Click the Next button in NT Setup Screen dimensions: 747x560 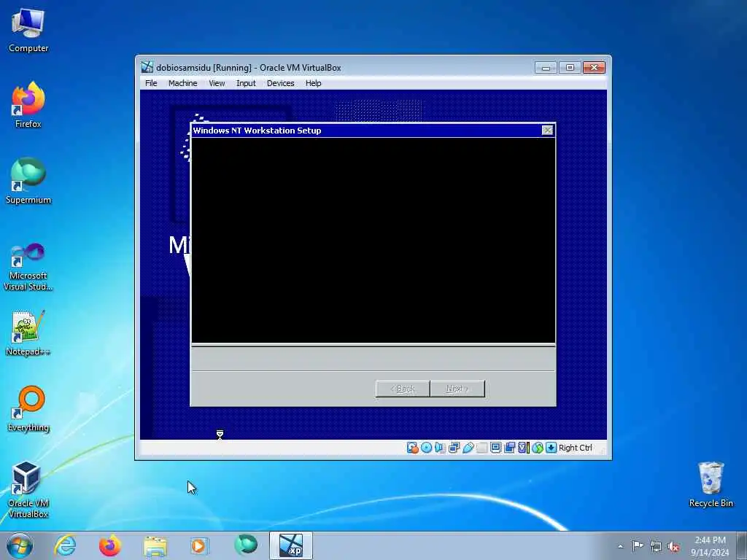click(457, 389)
